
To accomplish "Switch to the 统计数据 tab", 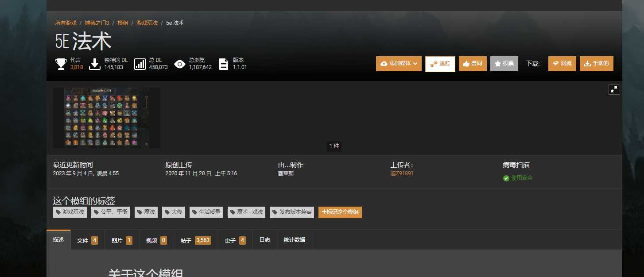I will (294, 240).
